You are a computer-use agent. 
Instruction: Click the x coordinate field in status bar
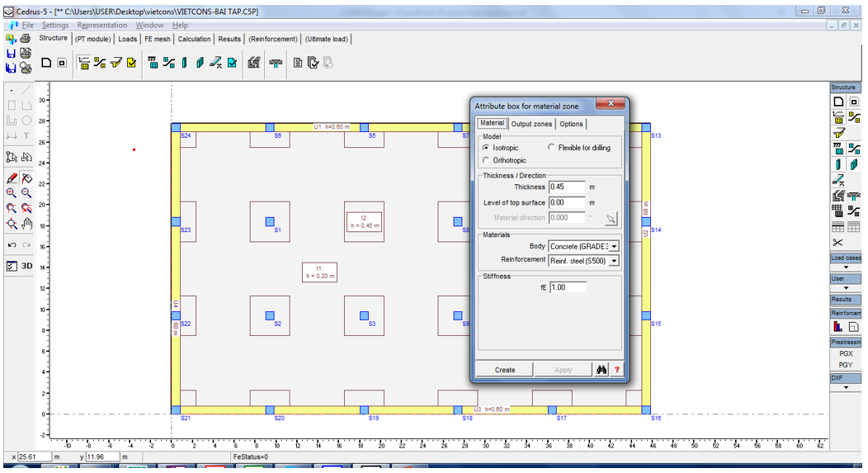tap(35, 457)
